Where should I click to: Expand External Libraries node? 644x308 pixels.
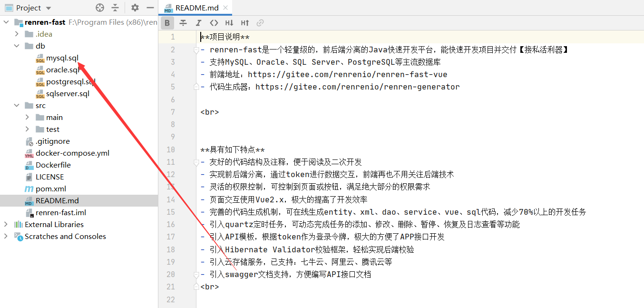tap(6, 224)
